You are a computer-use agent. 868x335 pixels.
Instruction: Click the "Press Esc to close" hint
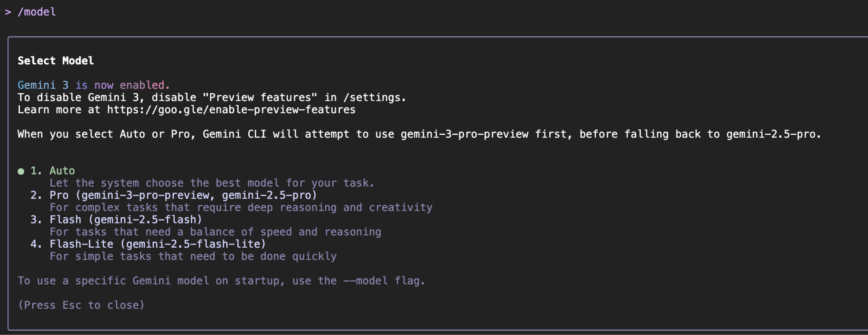click(81, 305)
